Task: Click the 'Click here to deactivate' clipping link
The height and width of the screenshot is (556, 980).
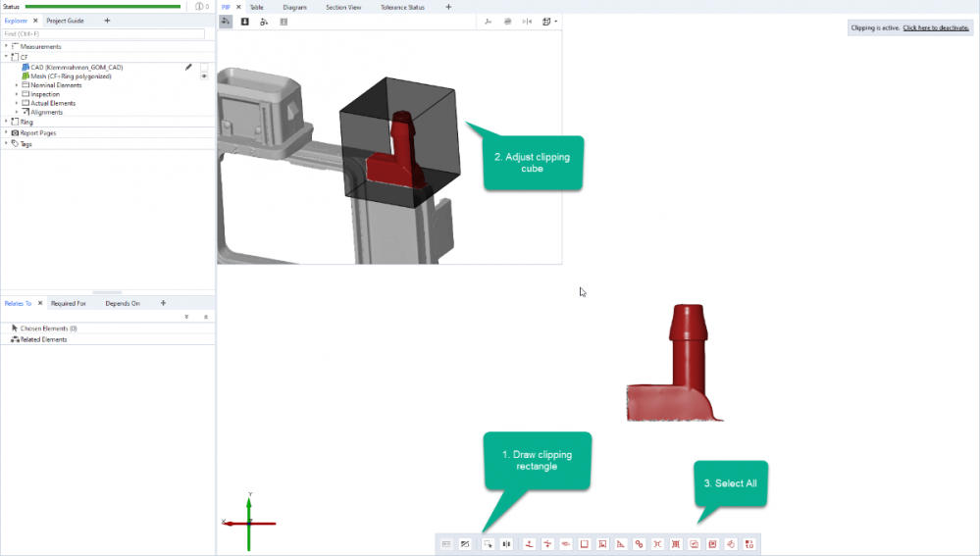Action: coord(936,28)
